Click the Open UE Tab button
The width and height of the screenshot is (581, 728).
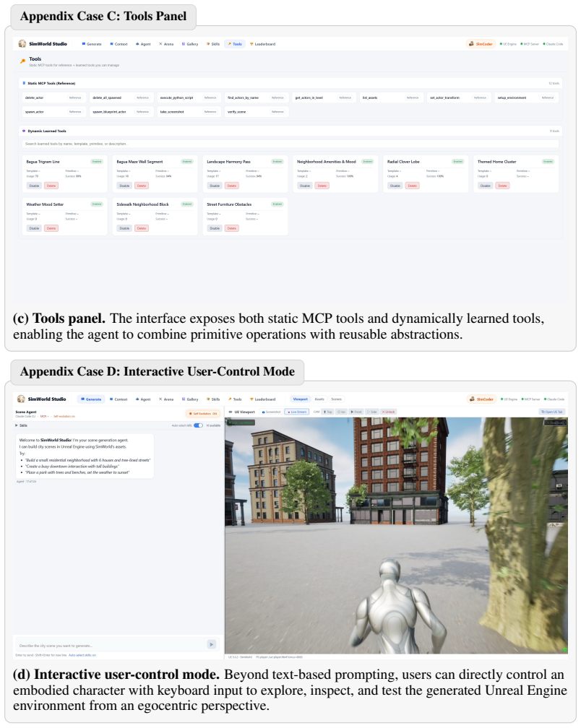click(552, 412)
